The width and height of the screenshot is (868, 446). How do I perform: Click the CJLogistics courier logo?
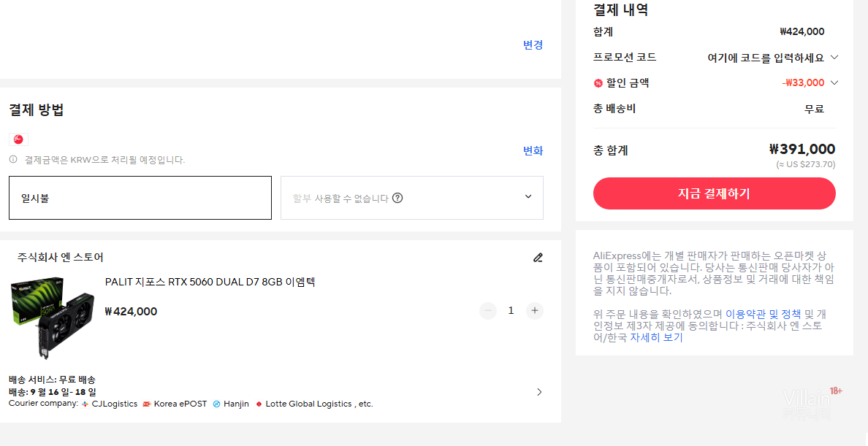[x=85, y=404]
